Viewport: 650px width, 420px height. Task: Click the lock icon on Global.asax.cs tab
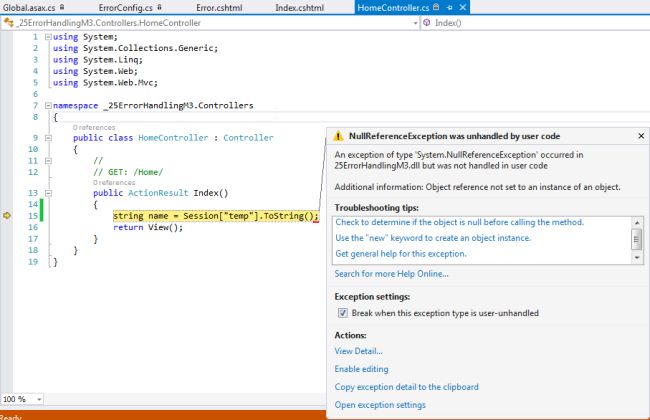[62, 7]
